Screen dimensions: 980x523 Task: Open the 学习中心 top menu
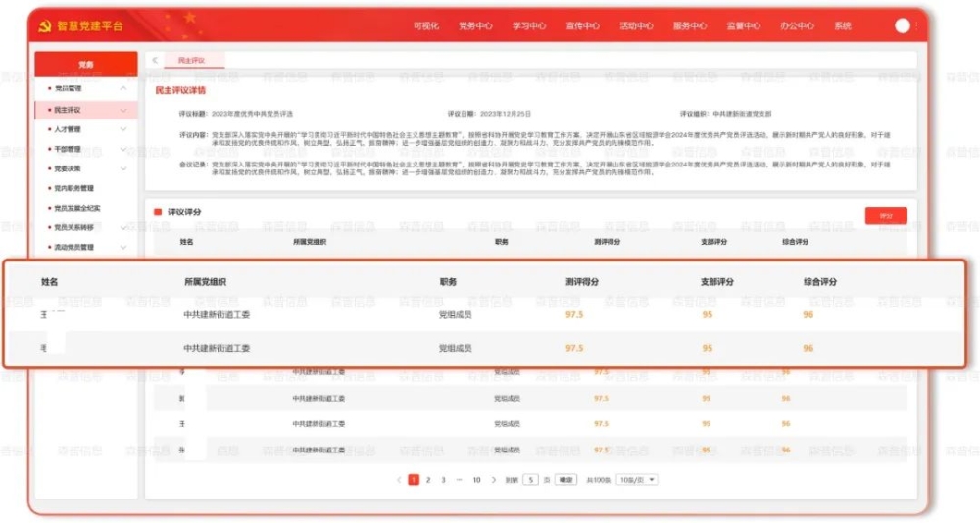tap(529, 26)
